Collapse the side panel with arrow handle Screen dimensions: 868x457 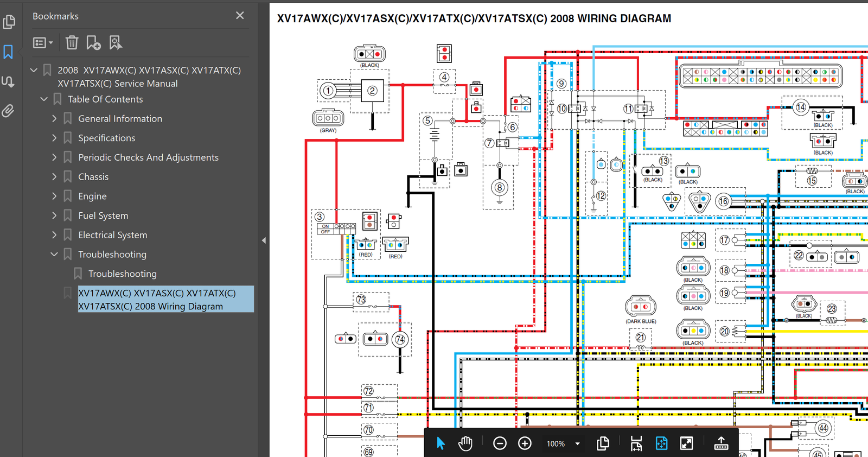click(264, 240)
